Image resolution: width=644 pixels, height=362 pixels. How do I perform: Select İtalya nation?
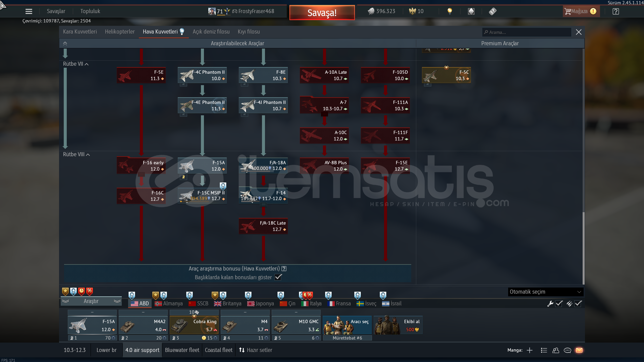click(311, 303)
